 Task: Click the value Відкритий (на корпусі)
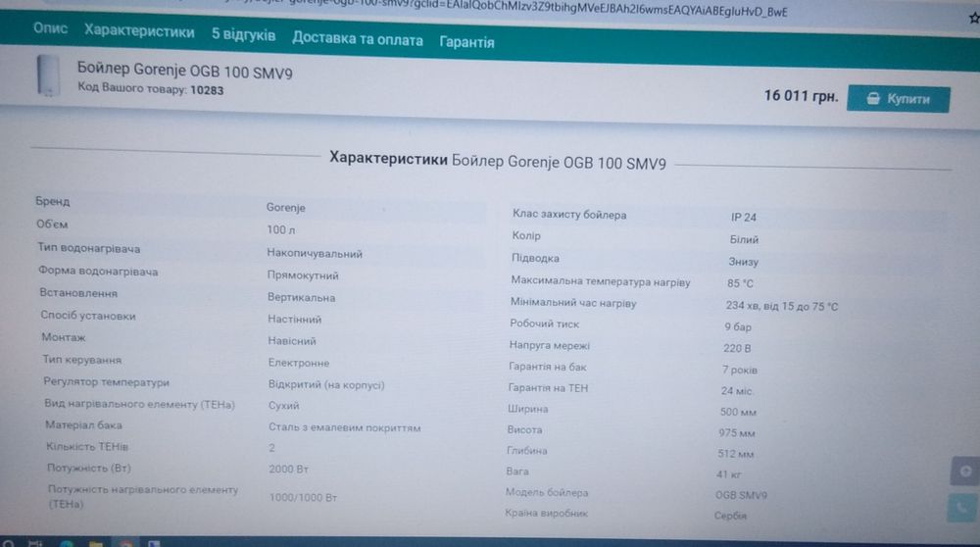click(x=326, y=384)
